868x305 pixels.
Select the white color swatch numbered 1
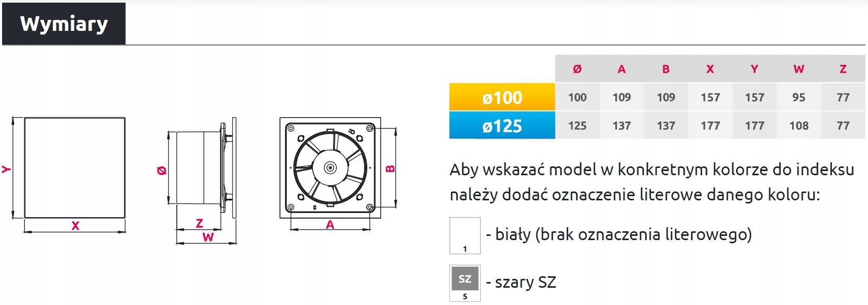(x=465, y=235)
